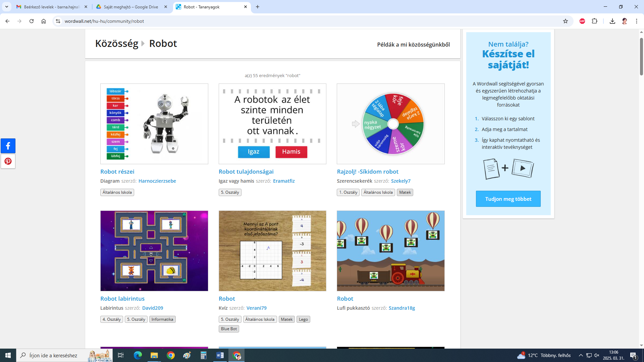Open the AdBlock Plus extension icon
Viewport: 644px width, 362px height.
(x=582, y=21)
